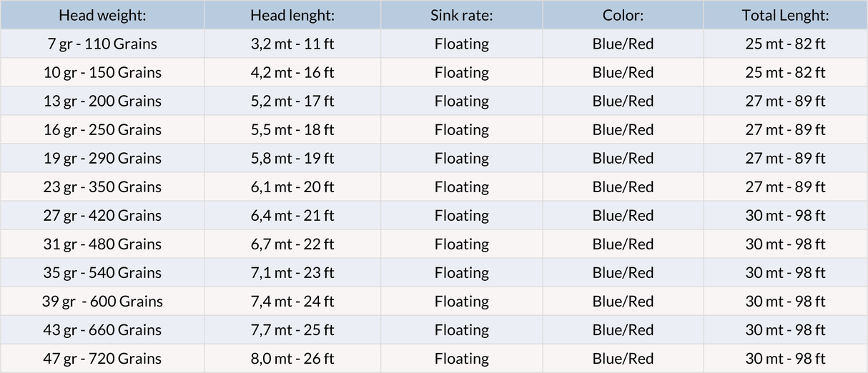Select the '6,4 mt - 21 ft' cell
The height and width of the screenshot is (373, 868).
(292, 215)
